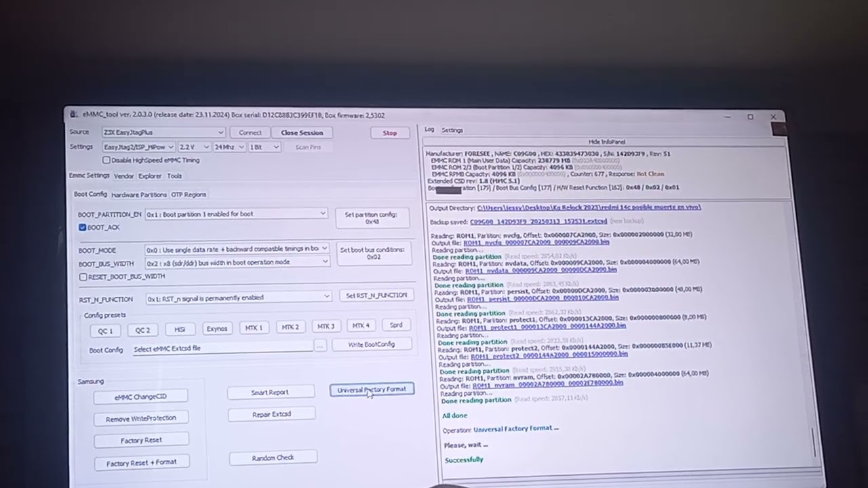
Task: Uncheck the BOOT_ACK checkbox
Action: pos(82,227)
